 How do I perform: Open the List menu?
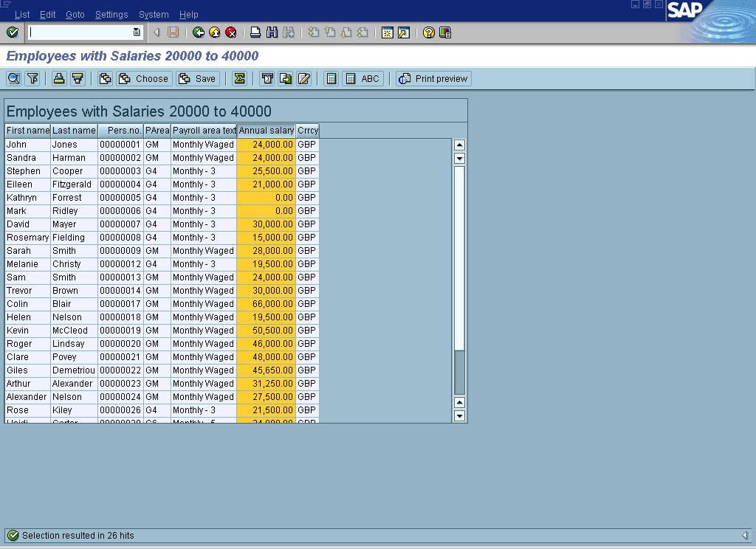tap(22, 15)
